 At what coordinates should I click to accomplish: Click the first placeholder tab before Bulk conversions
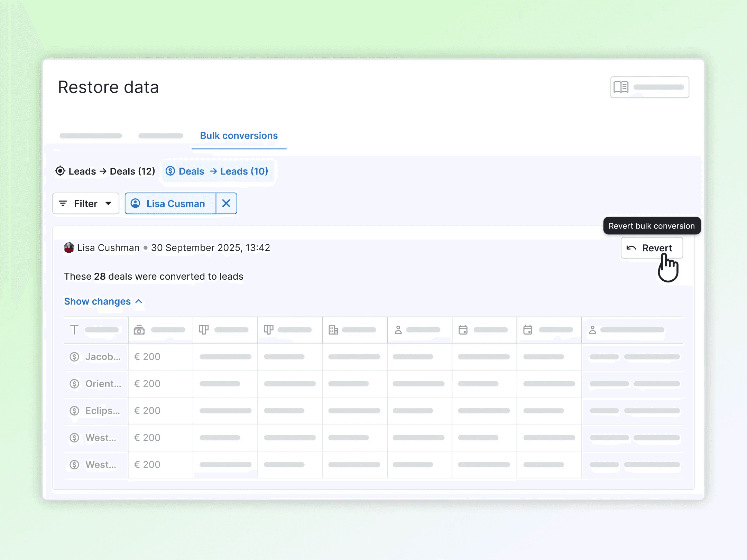(91, 136)
